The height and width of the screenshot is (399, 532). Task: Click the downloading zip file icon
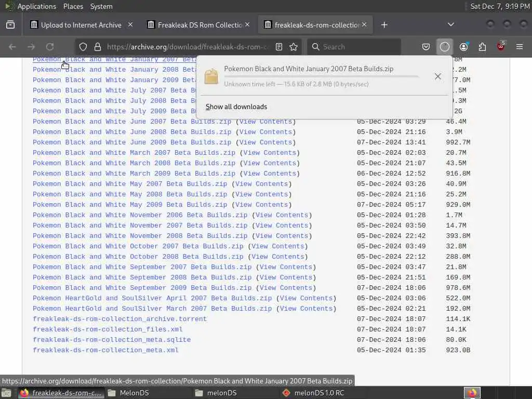click(211, 76)
